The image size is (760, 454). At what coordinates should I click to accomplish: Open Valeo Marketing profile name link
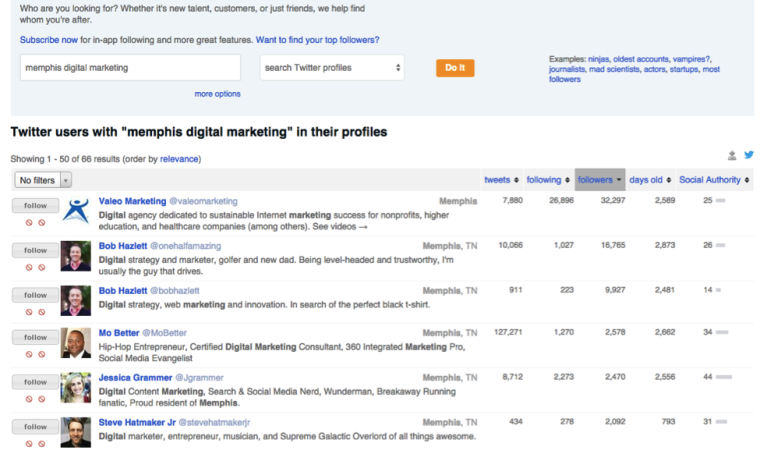click(132, 201)
